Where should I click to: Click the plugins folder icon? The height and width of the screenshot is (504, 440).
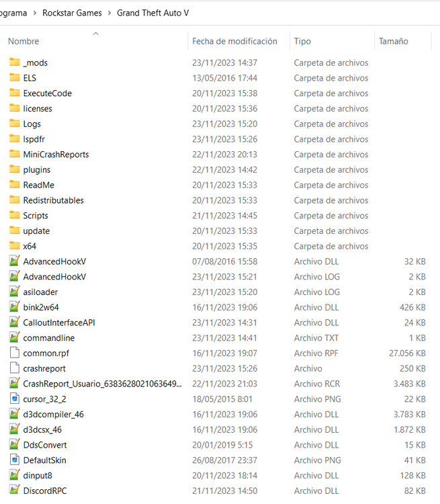(15, 169)
